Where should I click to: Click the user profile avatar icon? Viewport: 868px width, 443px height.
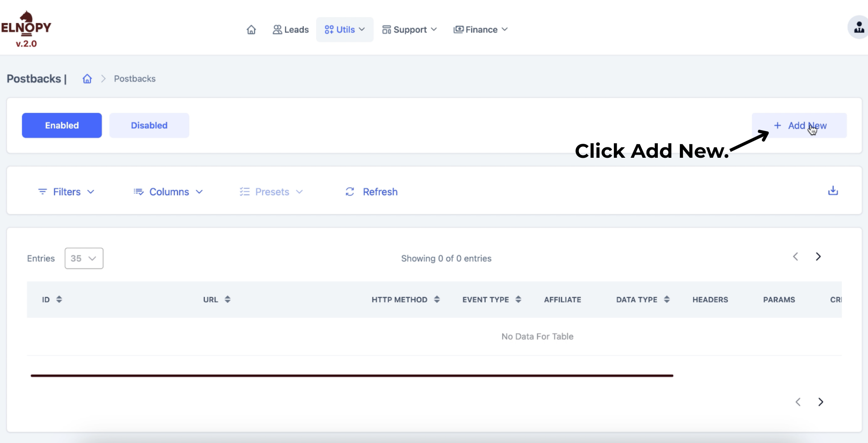coord(858,28)
